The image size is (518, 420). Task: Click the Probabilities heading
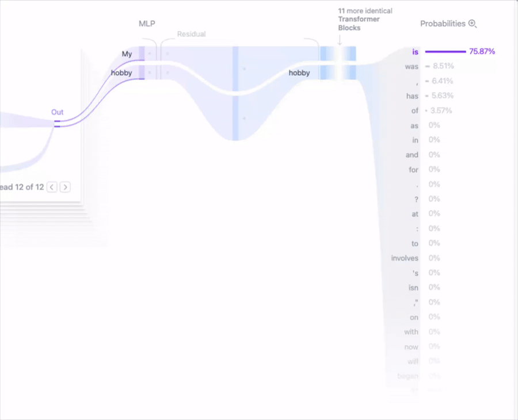coord(443,24)
